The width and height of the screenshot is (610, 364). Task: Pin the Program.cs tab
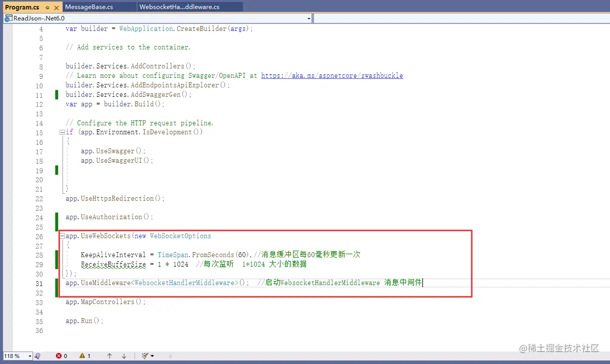tap(47, 7)
